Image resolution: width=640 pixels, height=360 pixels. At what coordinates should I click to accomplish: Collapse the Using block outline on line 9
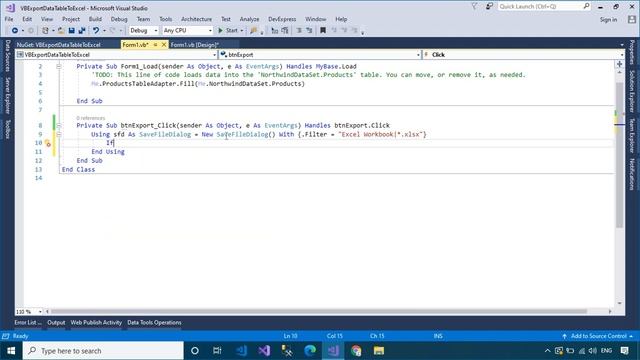click(59, 134)
